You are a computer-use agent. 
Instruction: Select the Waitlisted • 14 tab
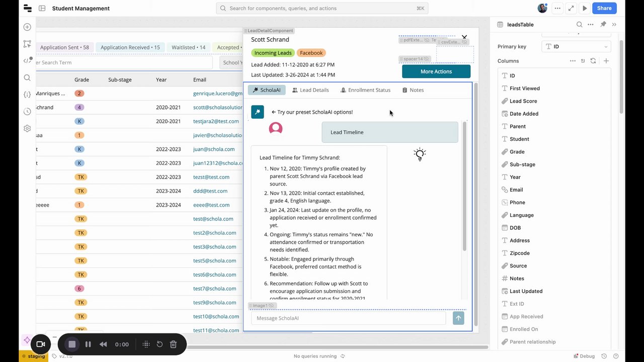click(x=188, y=47)
